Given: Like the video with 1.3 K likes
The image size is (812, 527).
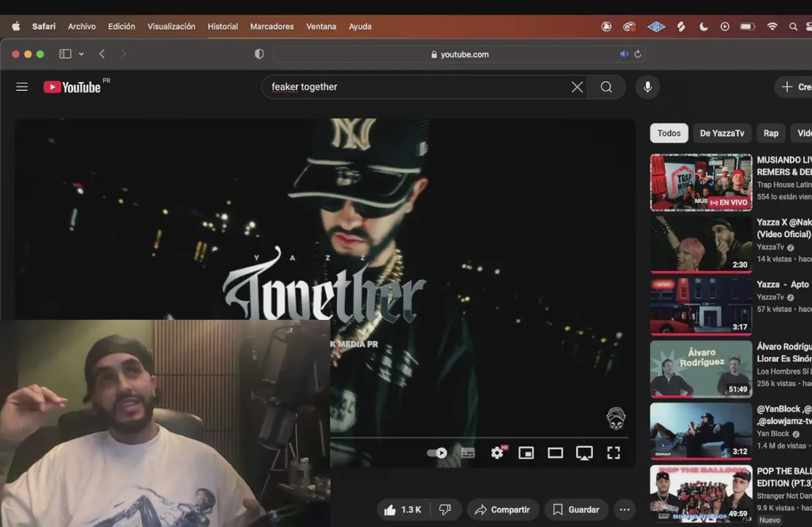Looking at the screenshot, I should point(403,510).
